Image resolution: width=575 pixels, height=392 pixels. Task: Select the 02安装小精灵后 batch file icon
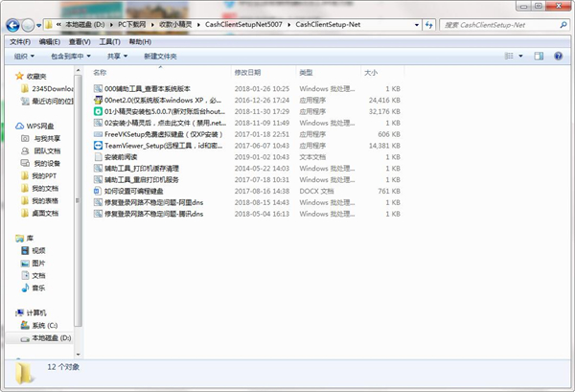[x=98, y=123]
